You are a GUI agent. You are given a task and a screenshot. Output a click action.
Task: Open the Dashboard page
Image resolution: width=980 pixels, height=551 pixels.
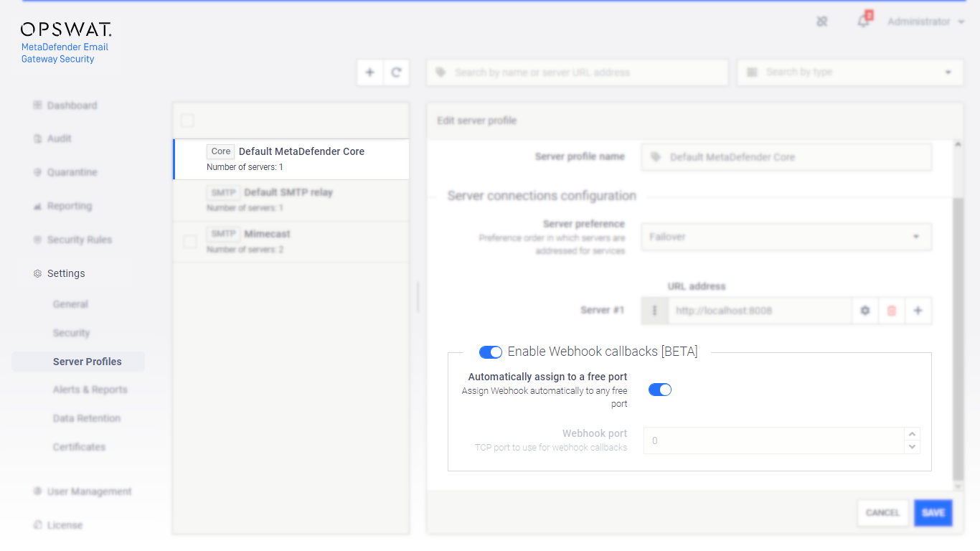[x=72, y=105]
